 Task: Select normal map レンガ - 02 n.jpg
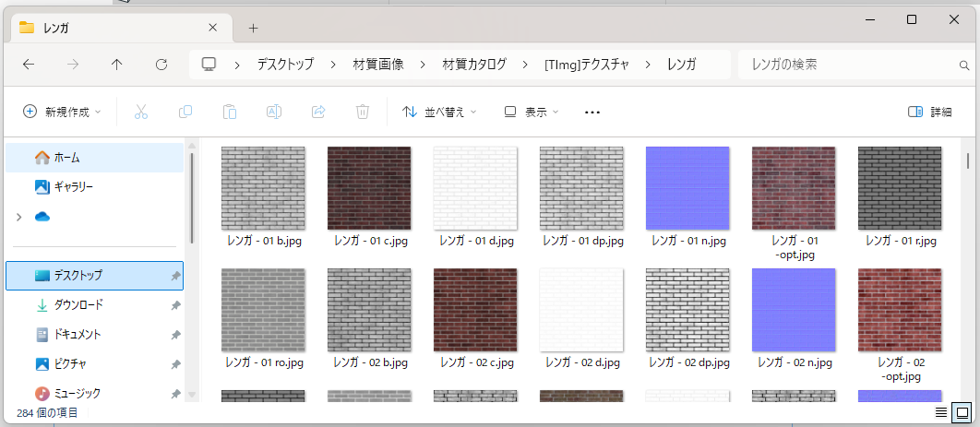794,310
